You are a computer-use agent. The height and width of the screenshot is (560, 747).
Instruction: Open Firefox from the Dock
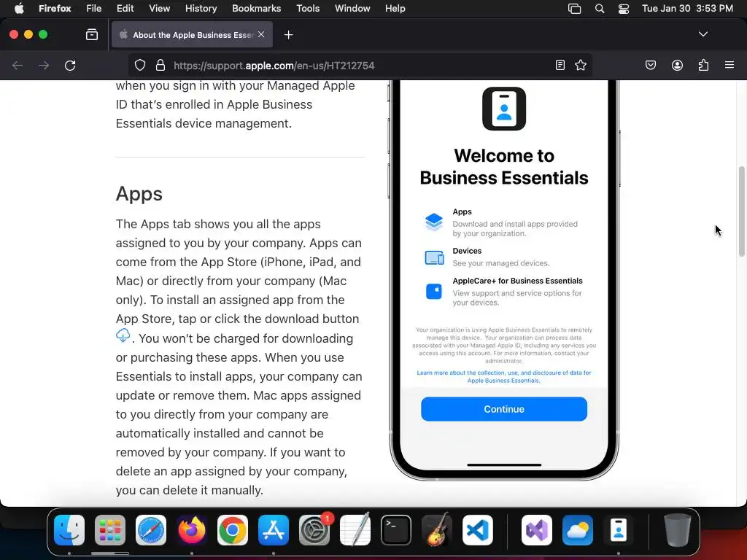coord(192,530)
